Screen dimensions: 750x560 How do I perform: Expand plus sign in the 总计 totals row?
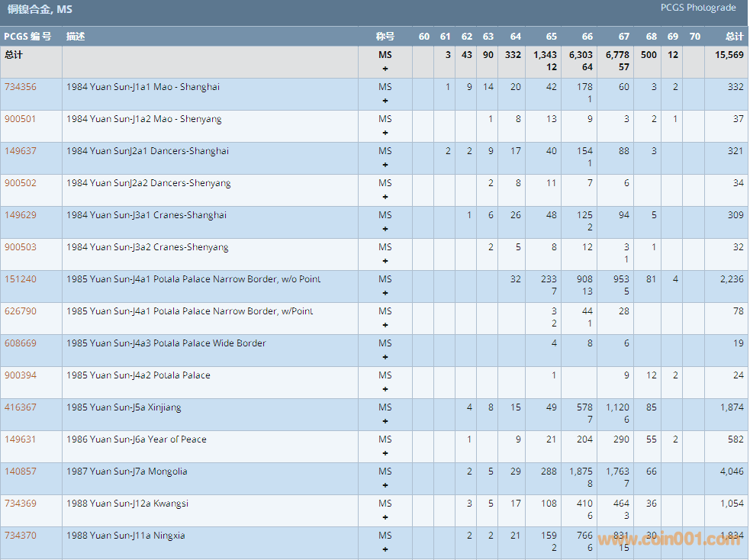tap(385, 69)
